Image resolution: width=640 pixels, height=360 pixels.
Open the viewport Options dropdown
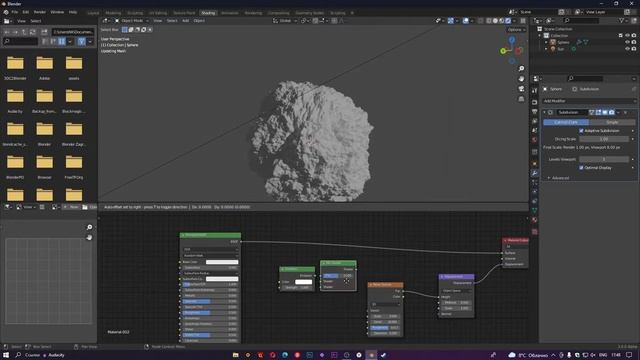[x=516, y=30]
